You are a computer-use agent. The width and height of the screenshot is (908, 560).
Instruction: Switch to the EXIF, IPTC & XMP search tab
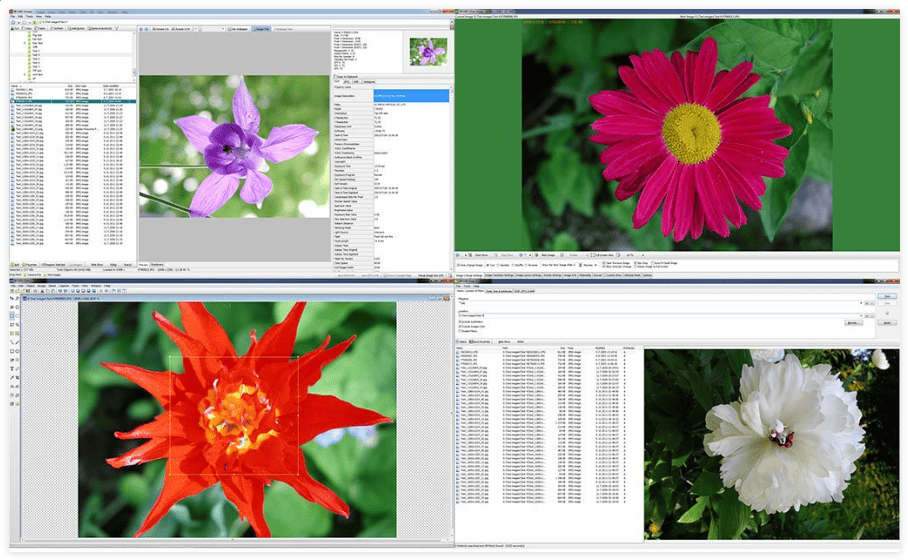click(525, 291)
